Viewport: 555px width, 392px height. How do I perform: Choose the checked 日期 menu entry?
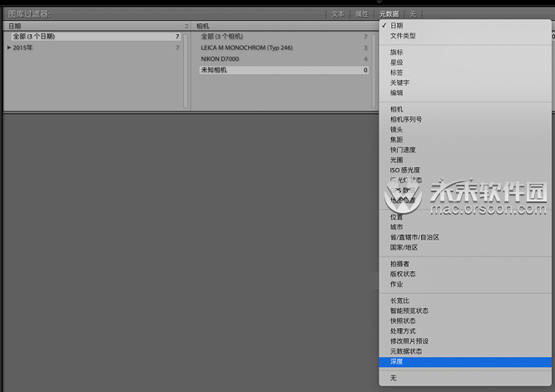coord(465,26)
